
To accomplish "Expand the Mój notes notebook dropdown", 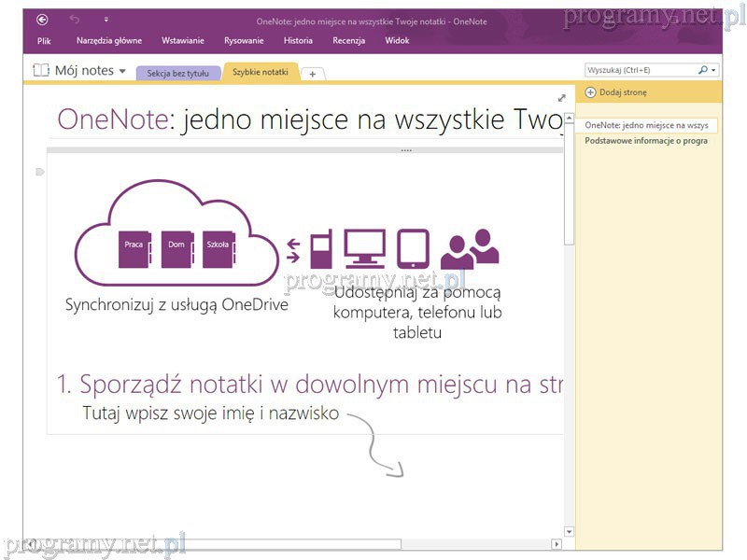I will click(122, 71).
